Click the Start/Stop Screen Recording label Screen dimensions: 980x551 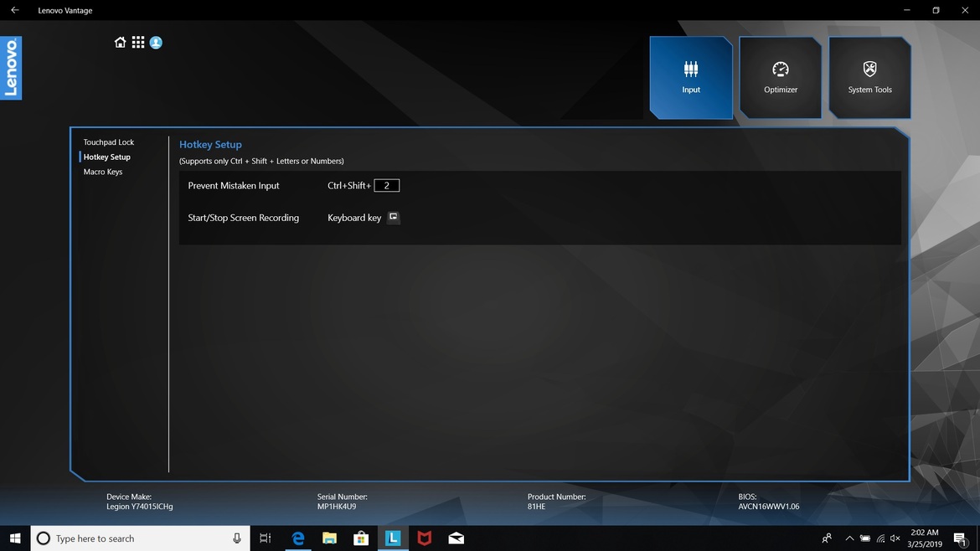(244, 218)
